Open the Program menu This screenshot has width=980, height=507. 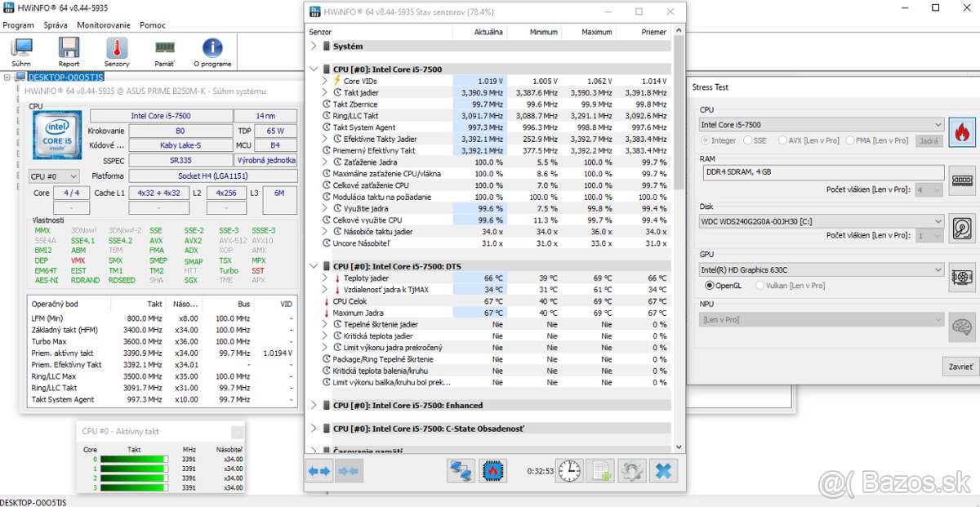[18, 25]
